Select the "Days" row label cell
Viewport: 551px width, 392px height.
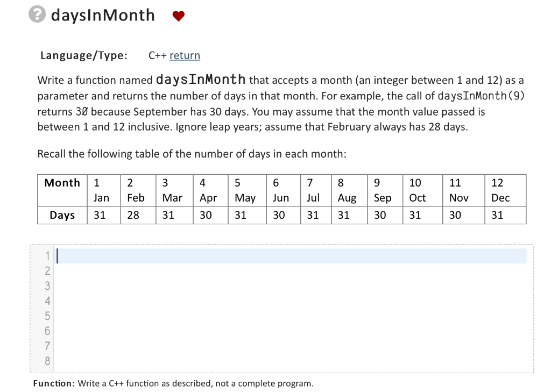point(62,215)
